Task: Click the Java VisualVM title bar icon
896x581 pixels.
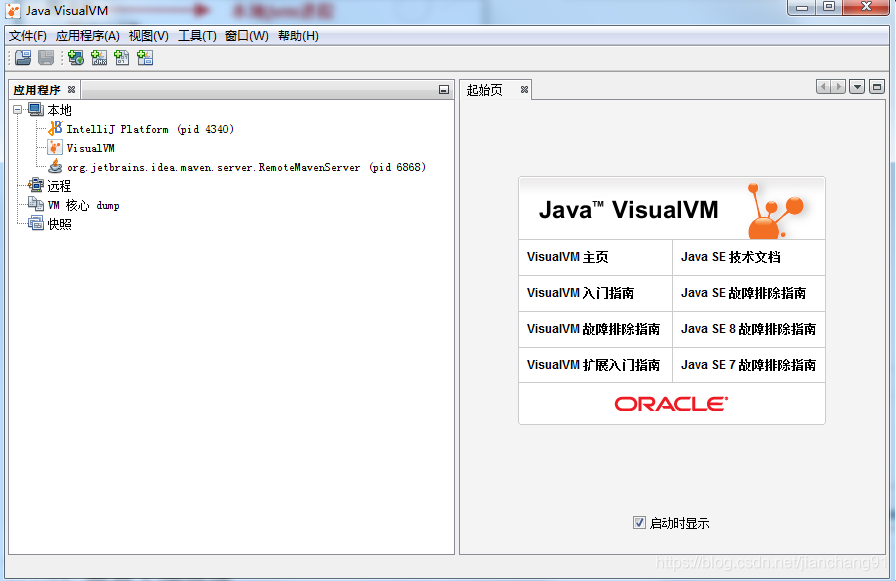Action: click(13, 10)
